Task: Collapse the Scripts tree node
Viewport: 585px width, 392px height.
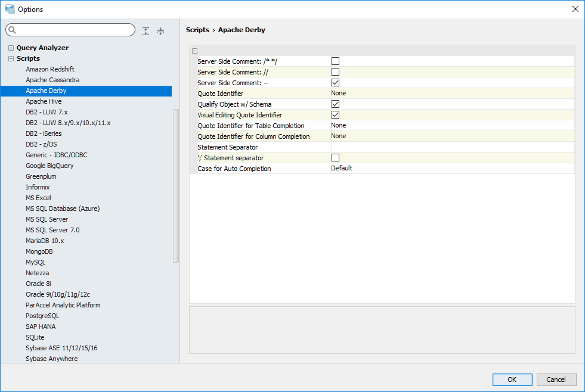Action: coord(11,58)
